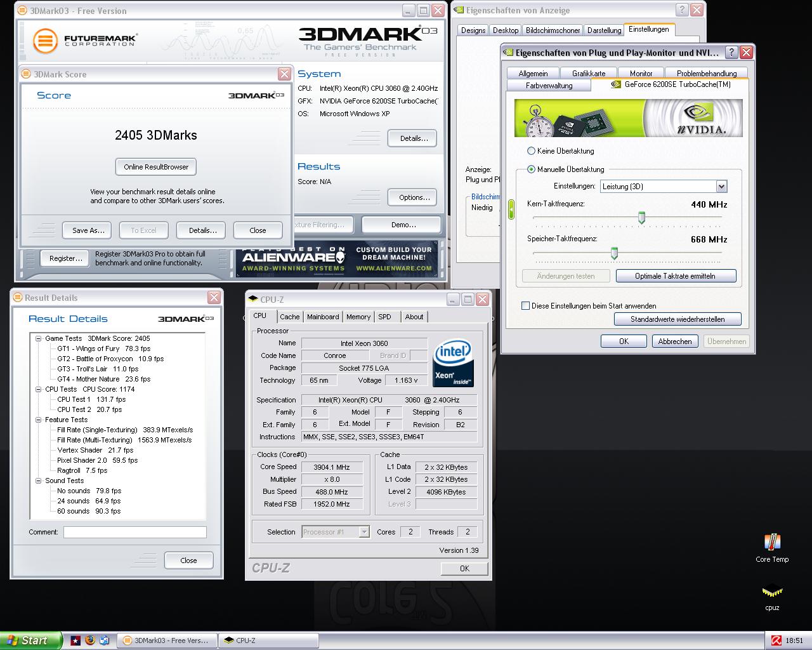Click the show-desktop style quick launch icon
The width and height of the screenshot is (812, 650).
[x=105, y=640]
